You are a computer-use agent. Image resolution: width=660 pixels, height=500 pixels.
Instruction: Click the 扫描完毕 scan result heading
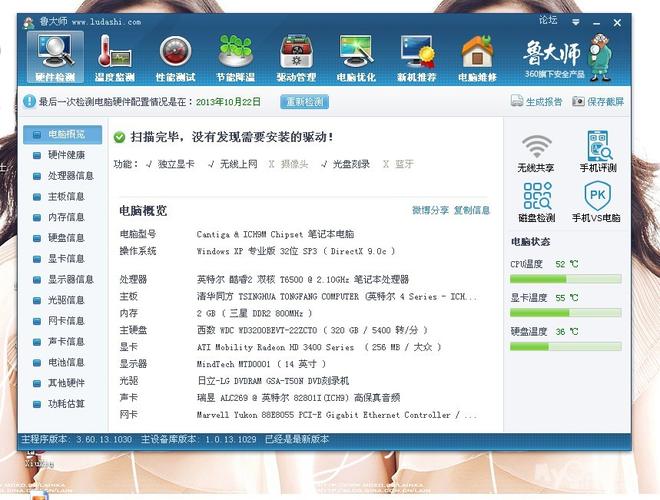(x=232, y=137)
